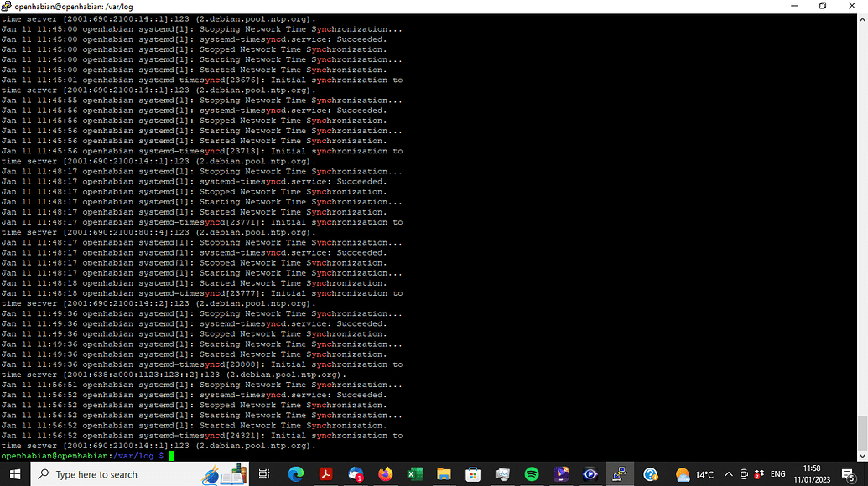
Task: Click the Type here to search box
Action: click(x=126, y=473)
